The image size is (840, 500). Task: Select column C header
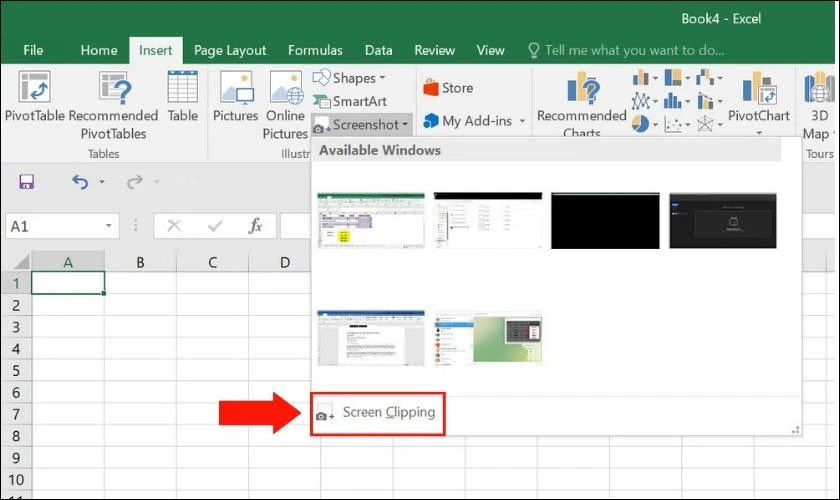coord(213,262)
